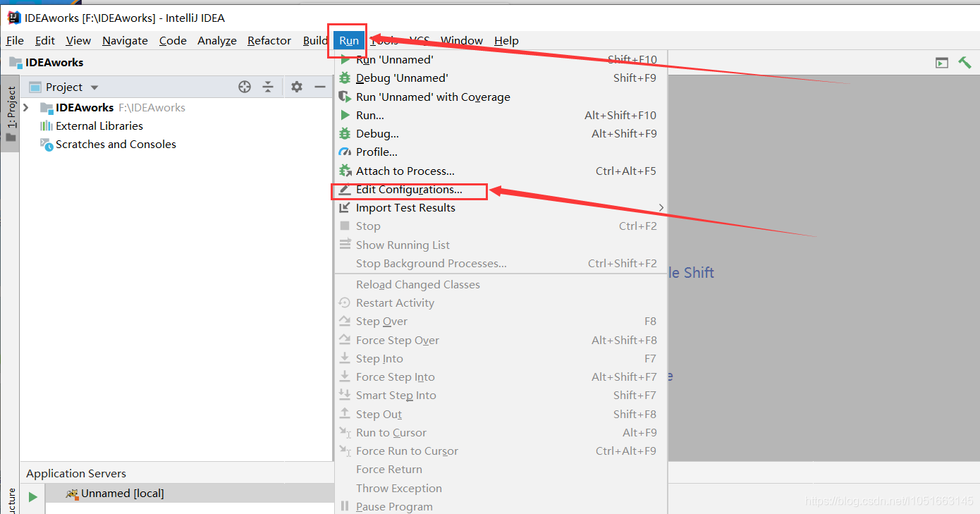Click the bug icon beside Debug...

[x=345, y=133]
